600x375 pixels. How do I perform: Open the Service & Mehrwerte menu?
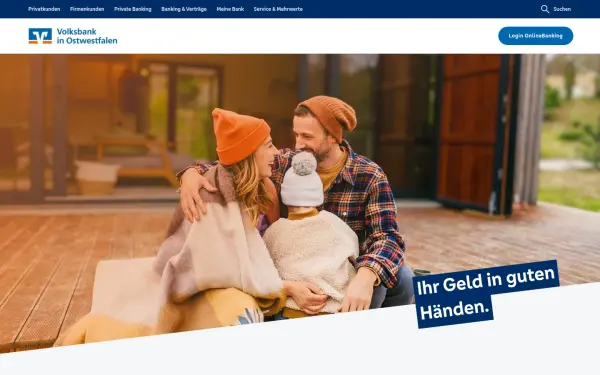[x=278, y=9]
